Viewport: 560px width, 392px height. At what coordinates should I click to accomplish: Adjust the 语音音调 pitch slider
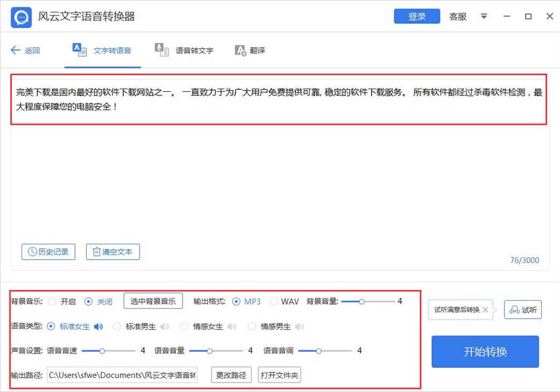pos(318,351)
